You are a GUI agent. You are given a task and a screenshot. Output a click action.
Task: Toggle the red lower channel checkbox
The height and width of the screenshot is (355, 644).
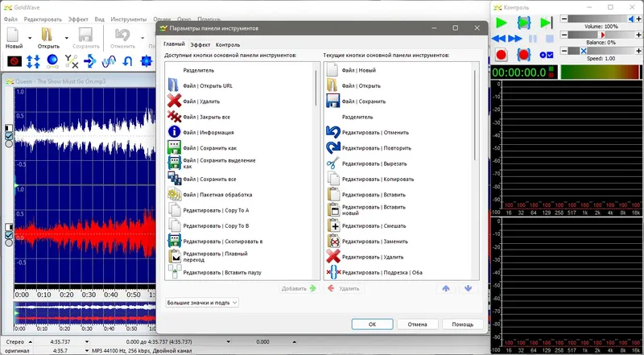pos(9,235)
